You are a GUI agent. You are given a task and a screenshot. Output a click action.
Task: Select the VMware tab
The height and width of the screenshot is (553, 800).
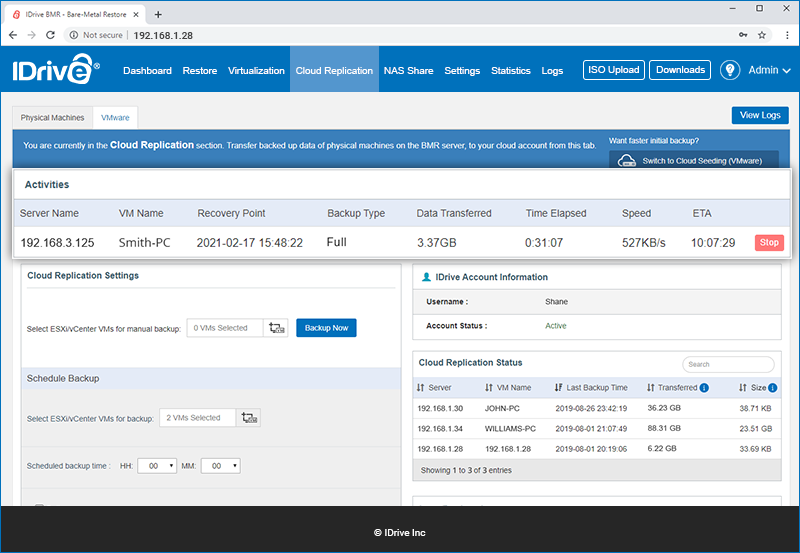115,118
